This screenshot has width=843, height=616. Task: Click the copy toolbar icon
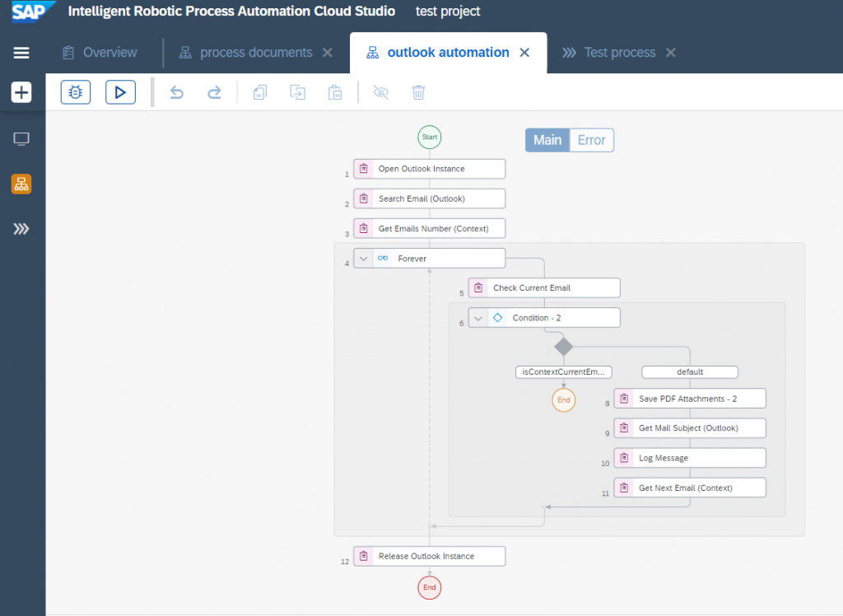260,92
